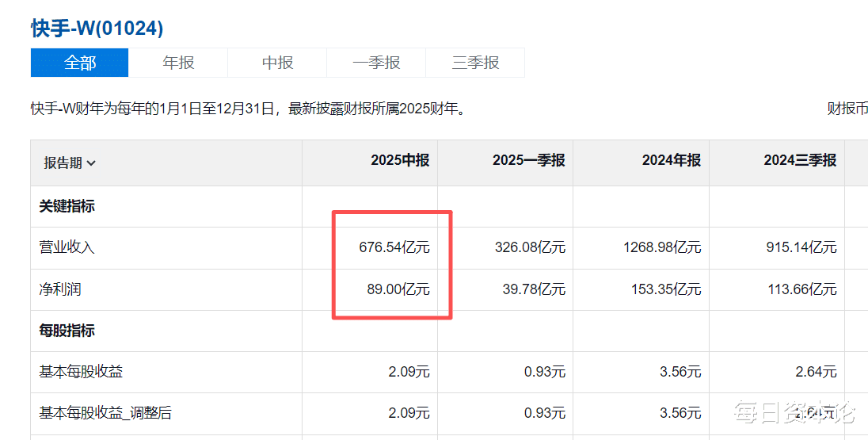Click 0.93元 in the 基本每股收益 row
Screen dimensions: 868x440
(x=545, y=371)
